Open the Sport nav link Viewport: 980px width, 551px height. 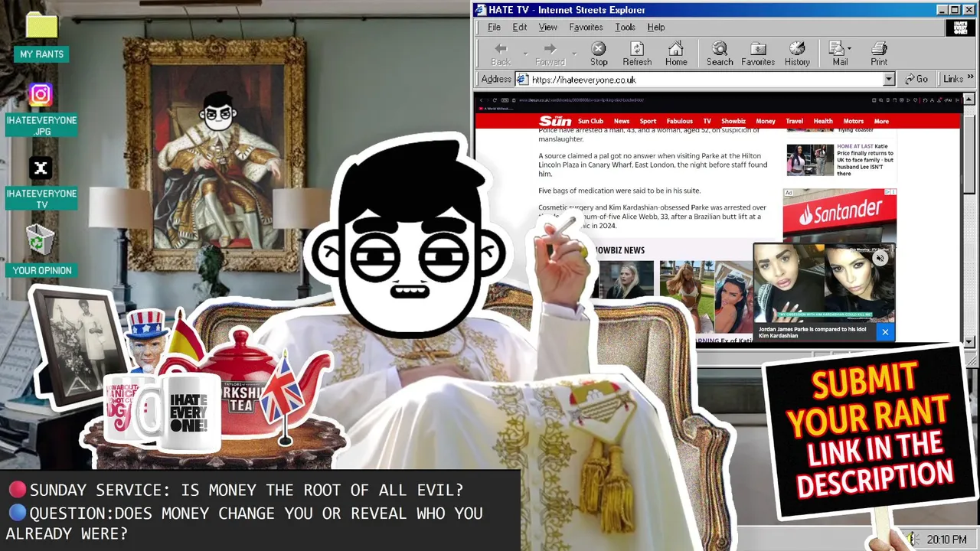click(x=648, y=121)
